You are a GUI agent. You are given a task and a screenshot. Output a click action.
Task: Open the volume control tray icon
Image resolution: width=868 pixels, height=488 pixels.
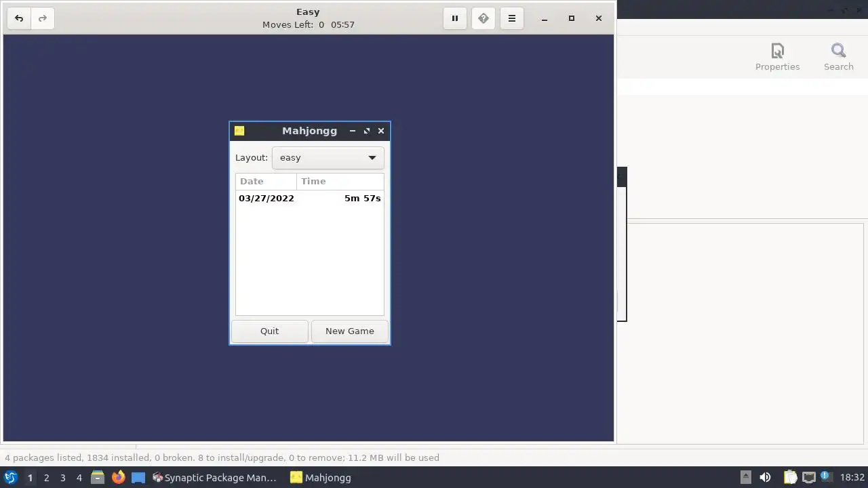(765, 478)
